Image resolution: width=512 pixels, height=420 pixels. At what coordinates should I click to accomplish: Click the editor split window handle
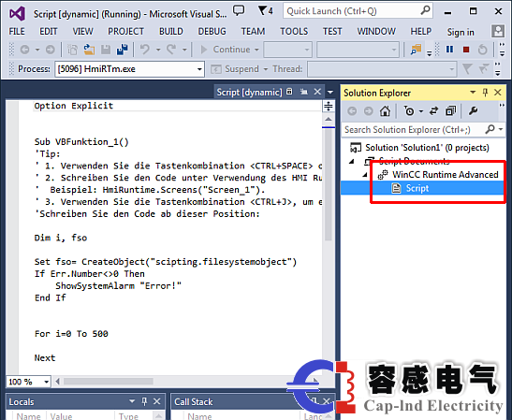329,106
